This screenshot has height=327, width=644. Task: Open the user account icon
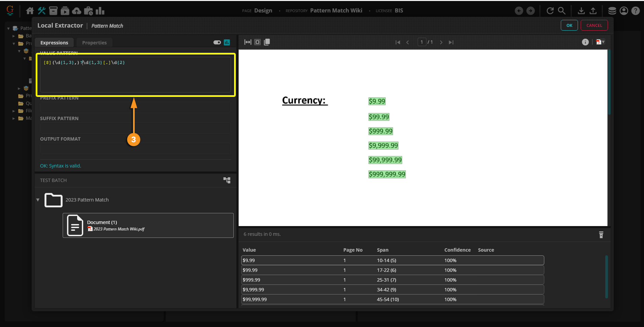coord(624,11)
